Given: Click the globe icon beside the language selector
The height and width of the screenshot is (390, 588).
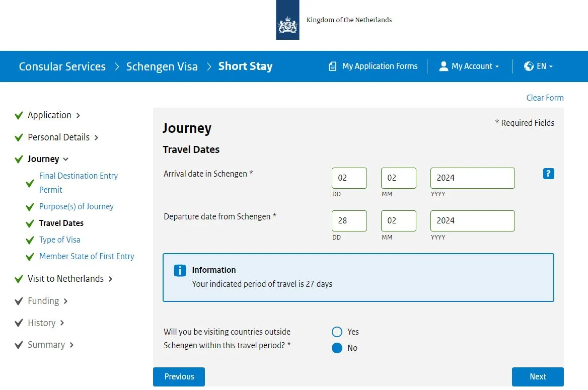Looking at the screenshot, I should (529, 66).
